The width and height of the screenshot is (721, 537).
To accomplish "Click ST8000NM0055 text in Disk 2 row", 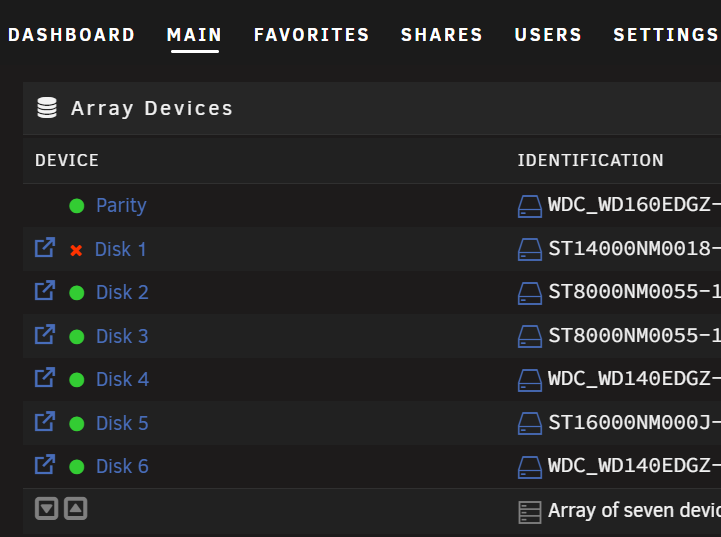I will pyautogui.click(x=635, y=291).
